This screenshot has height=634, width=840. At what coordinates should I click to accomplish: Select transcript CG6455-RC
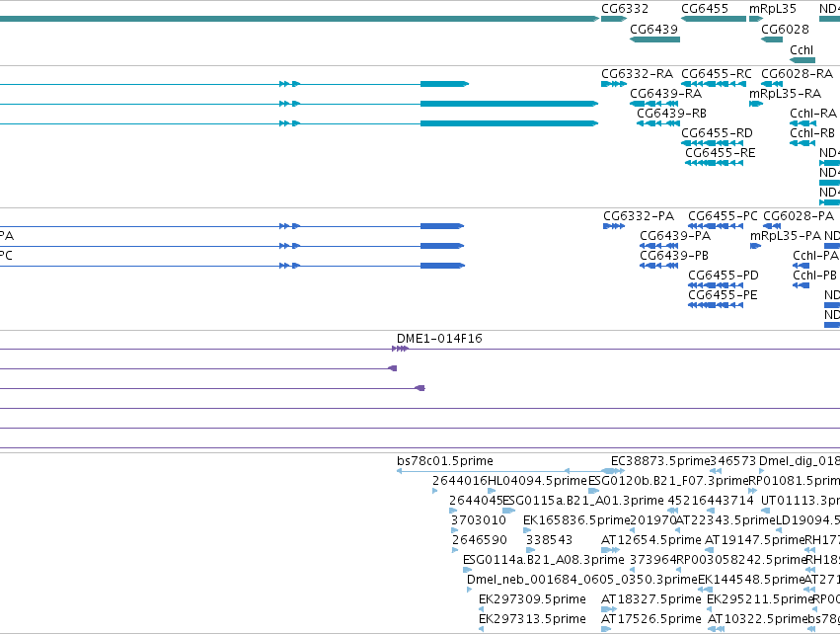[x=717, y=73]
